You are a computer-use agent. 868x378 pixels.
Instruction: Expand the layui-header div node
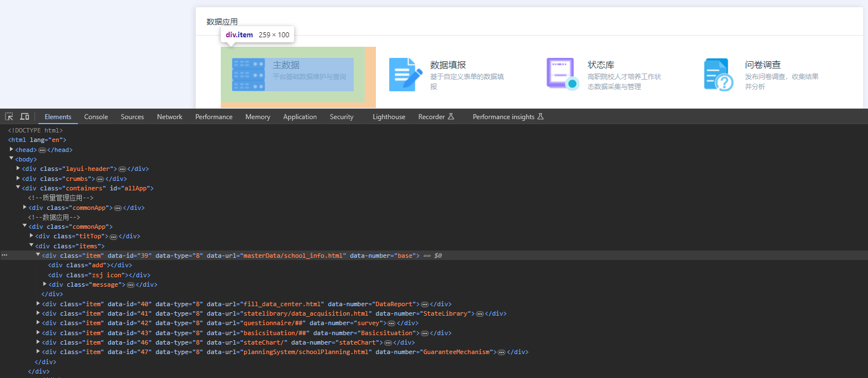18,168
